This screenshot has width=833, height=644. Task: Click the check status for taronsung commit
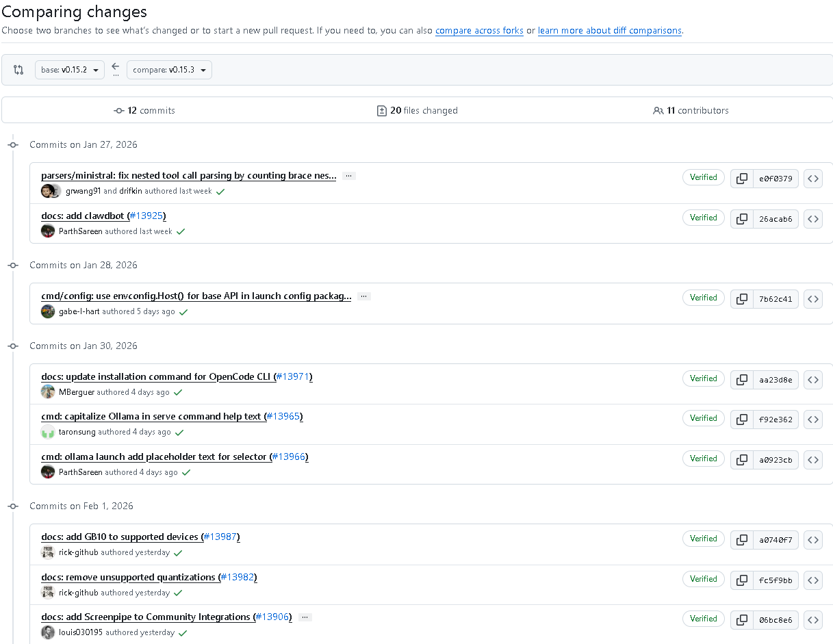coord(179,432)
